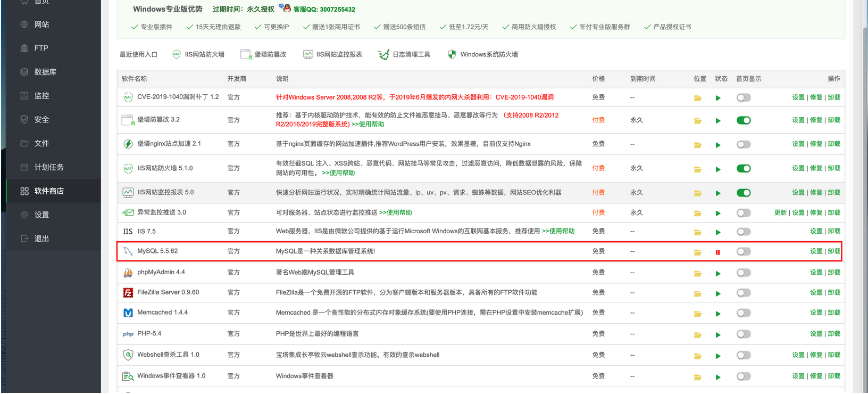Open 堡塔防篡改 recent shortcut
868x394 pixels.
pos(263,54)
